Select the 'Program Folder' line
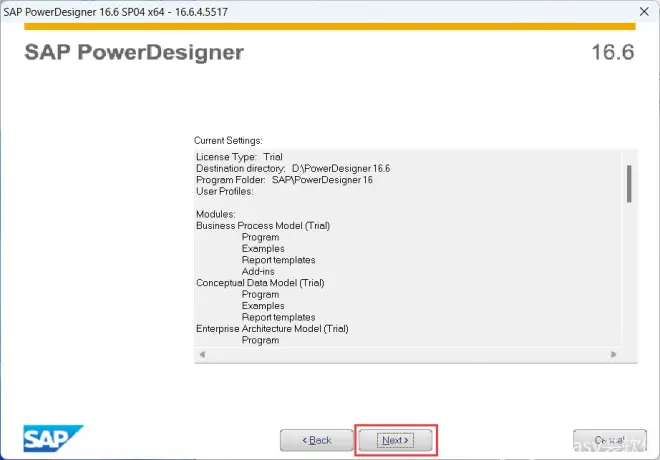Image resolution: width=660 pixels, height=460 pixels. [x=284, y=180]
